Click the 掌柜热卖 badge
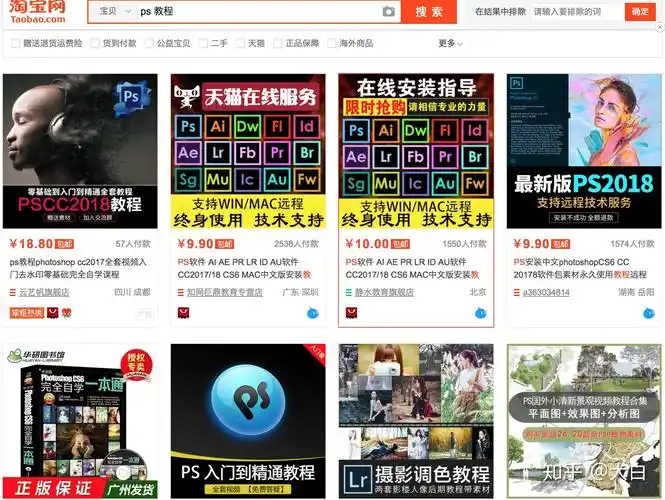 pos(27,313)
